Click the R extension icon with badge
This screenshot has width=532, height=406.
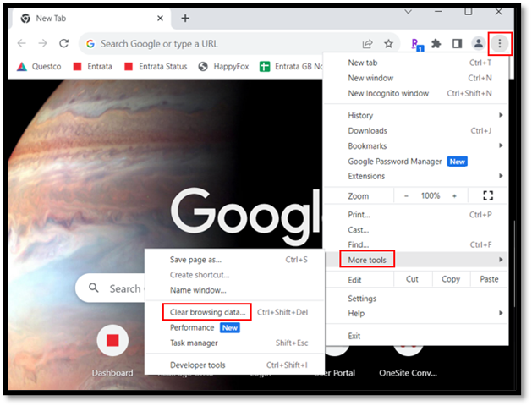pos(417,45)
